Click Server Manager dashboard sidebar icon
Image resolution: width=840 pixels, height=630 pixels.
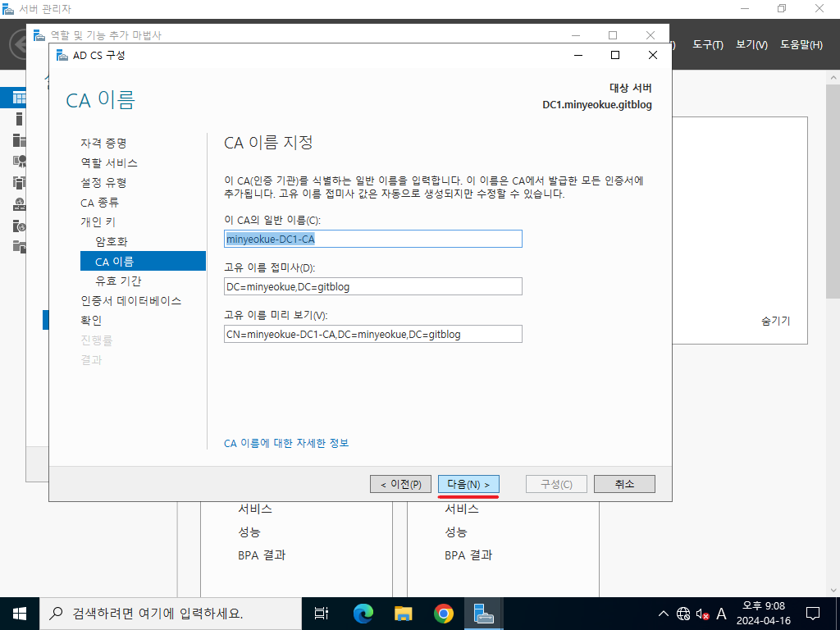click(x=20, y=98)
